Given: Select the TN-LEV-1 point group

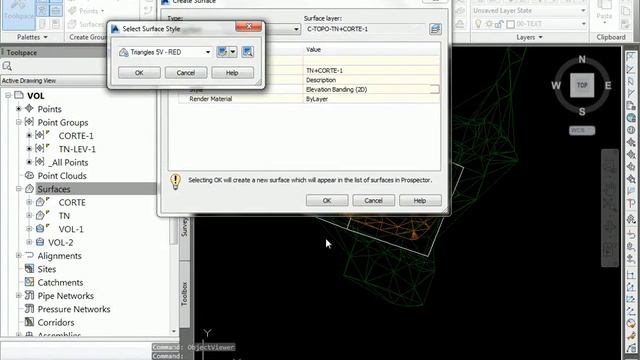Looking at the screenshot, I should (x=77, y=149).
